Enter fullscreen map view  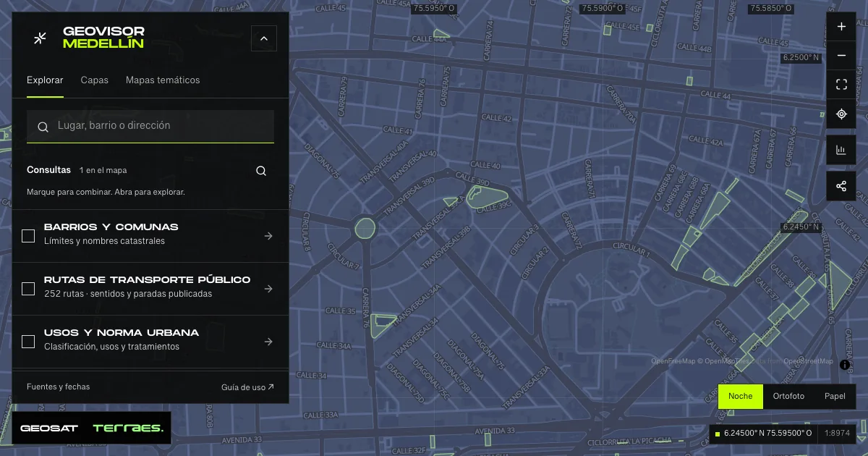[x=841, y=85]
